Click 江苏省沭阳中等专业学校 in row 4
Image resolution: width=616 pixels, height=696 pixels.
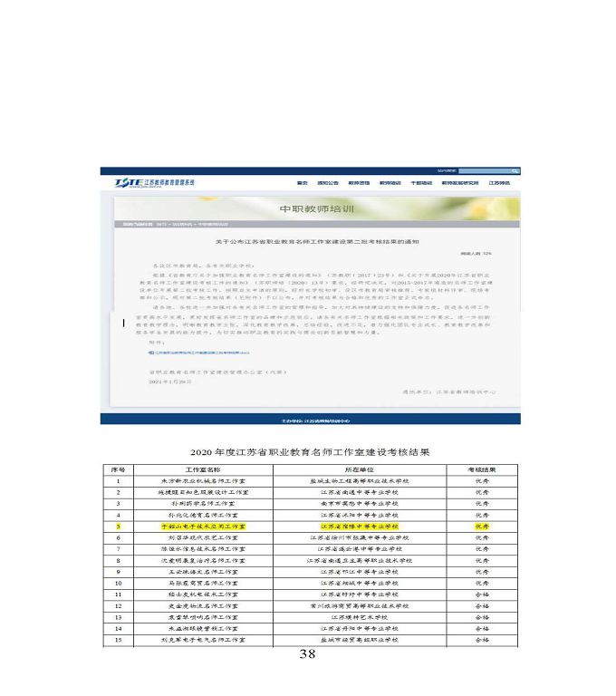click(360, 516)
